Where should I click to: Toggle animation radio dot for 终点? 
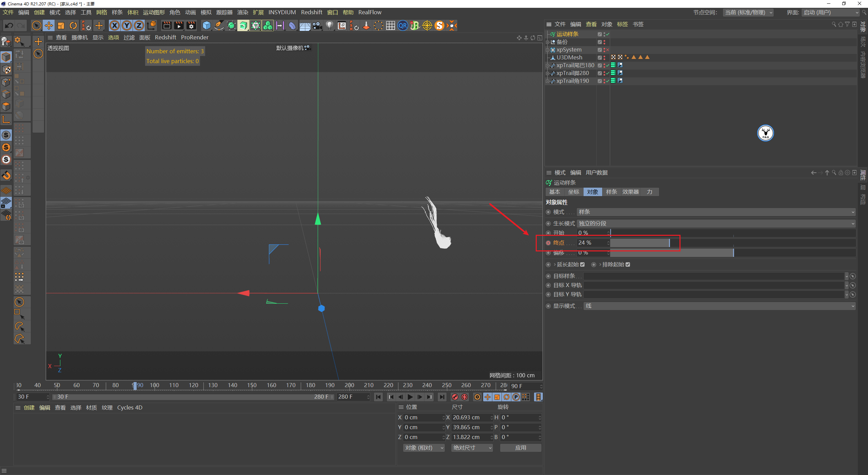(x=548, y=243)
